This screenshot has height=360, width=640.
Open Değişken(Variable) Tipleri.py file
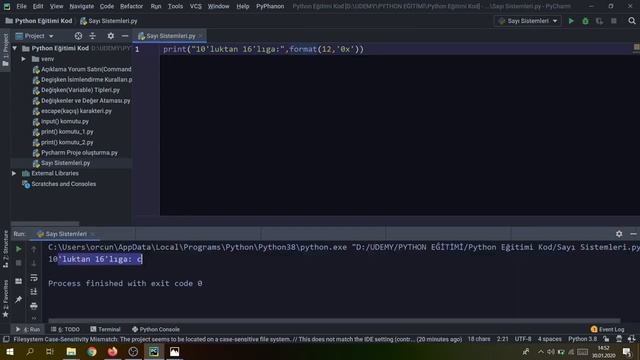point(80,90)
